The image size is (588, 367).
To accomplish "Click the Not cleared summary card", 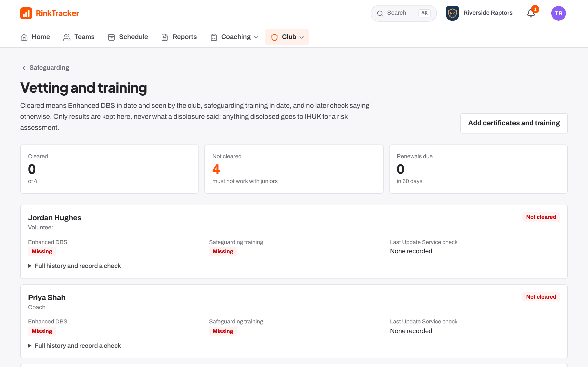I will coord(294,169).
